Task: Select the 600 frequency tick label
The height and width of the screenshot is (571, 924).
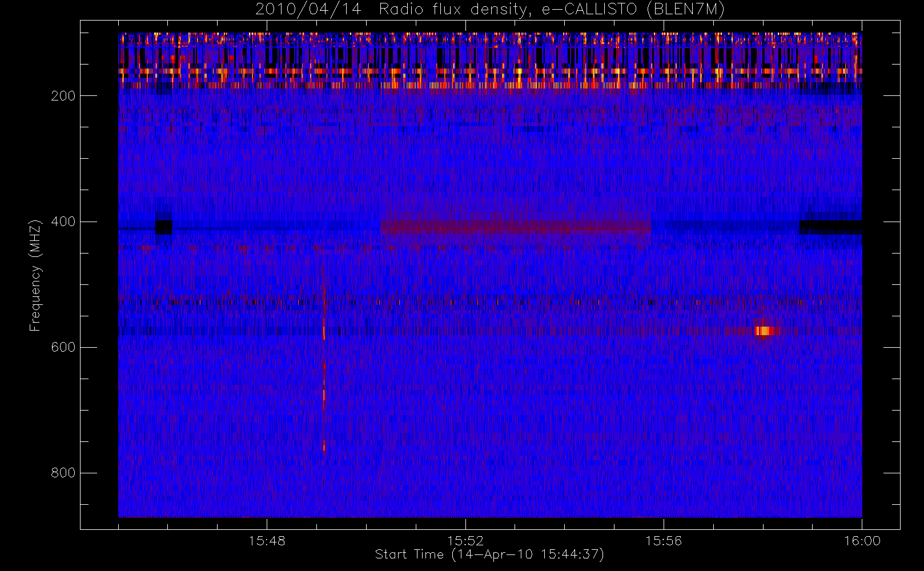Action: tap(63, 347)
